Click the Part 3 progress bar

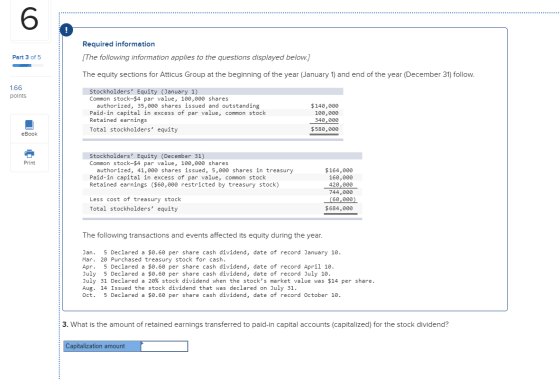[x=28, y=65]
